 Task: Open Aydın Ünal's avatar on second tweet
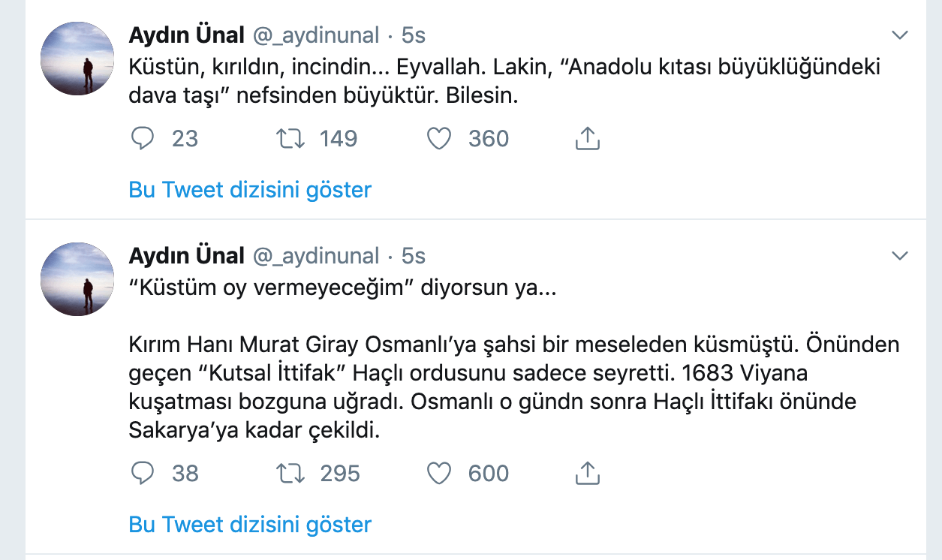77,279
